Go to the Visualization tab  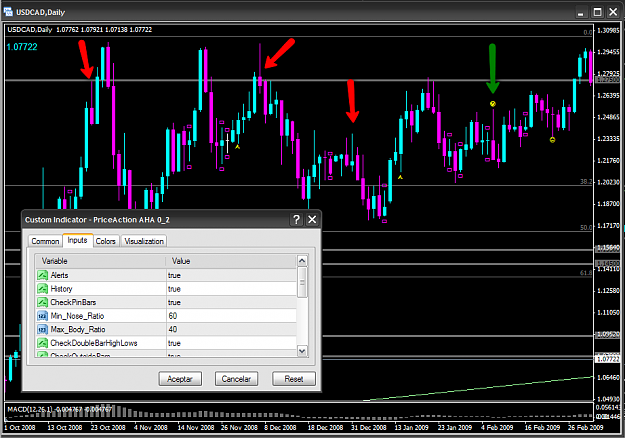(x=144, y=241)
